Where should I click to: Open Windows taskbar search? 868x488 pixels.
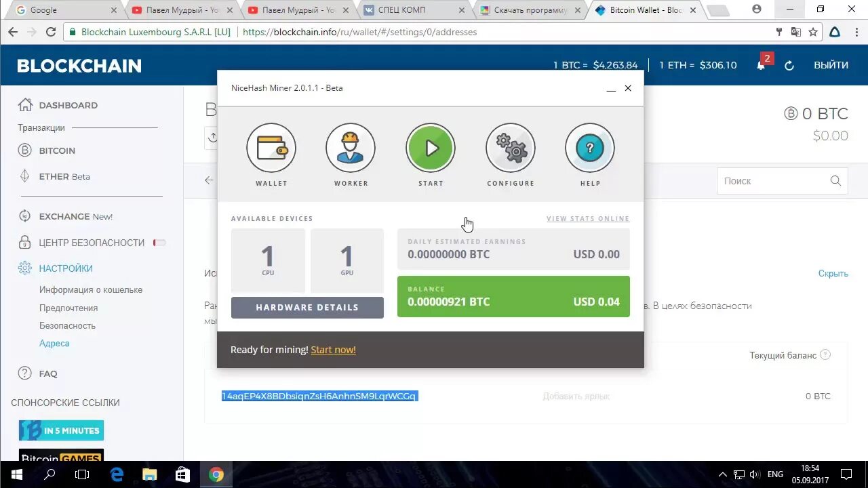click(49, 474)
